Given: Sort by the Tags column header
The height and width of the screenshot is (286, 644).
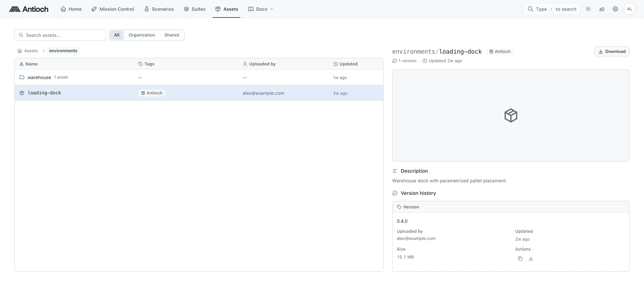Looking at the screenshot, I should (x=146, y=64).
